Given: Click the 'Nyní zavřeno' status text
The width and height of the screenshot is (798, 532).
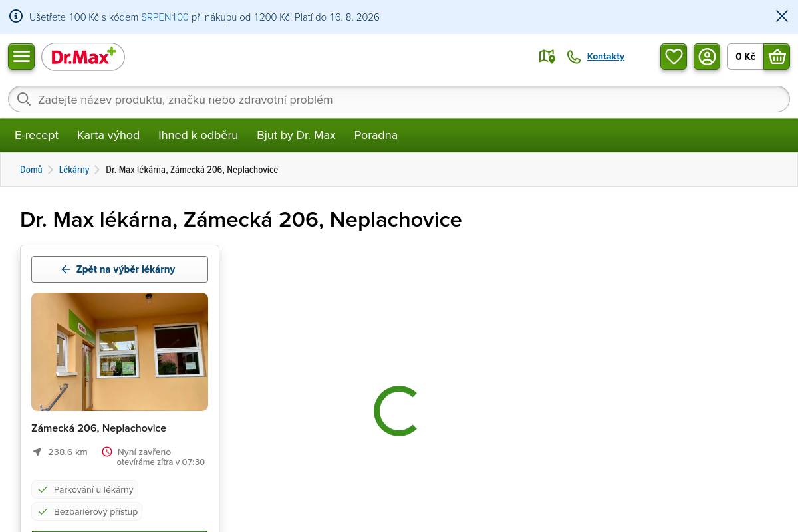Looking at the screenshot, I should pos(144,452).
